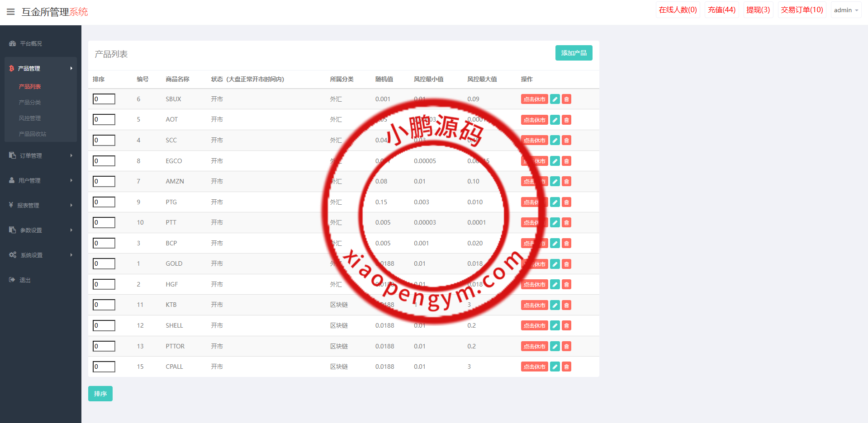
Task: Click the sort order input for GOLD
Action: point(104,264)
